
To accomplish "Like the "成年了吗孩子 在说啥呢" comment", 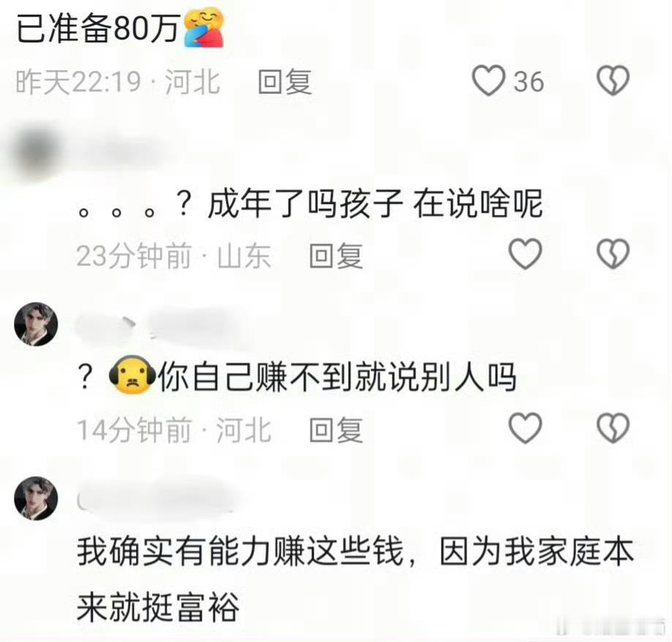I will point(525,254).
